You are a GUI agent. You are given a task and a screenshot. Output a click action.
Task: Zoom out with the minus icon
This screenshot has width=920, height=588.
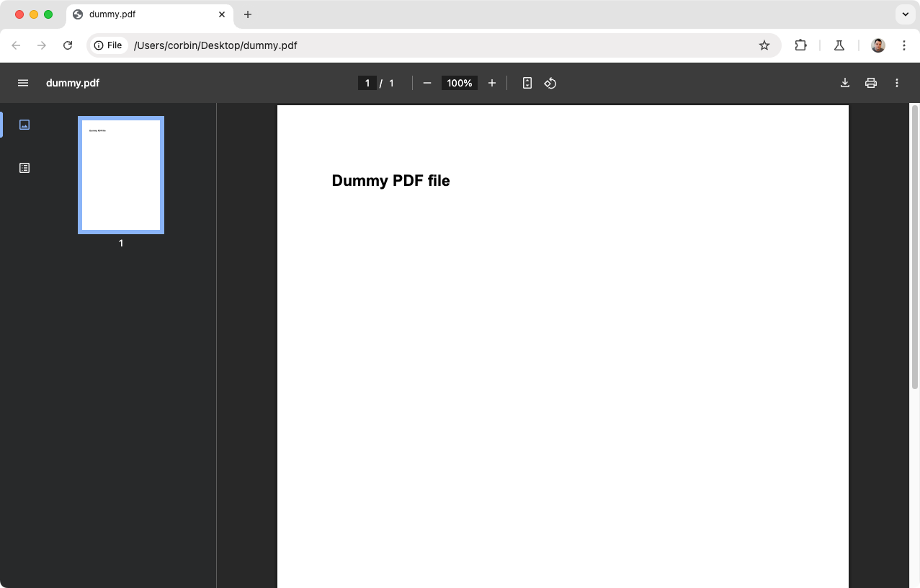point(427,83)
